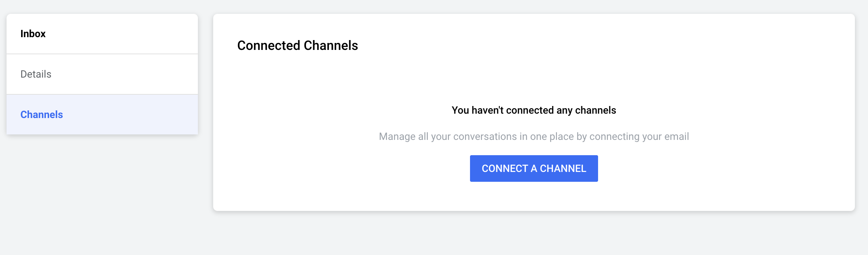Screen dimensions: 868x255
Task: Select the Channels sidebar item
Action: click(x=42, y=115)
